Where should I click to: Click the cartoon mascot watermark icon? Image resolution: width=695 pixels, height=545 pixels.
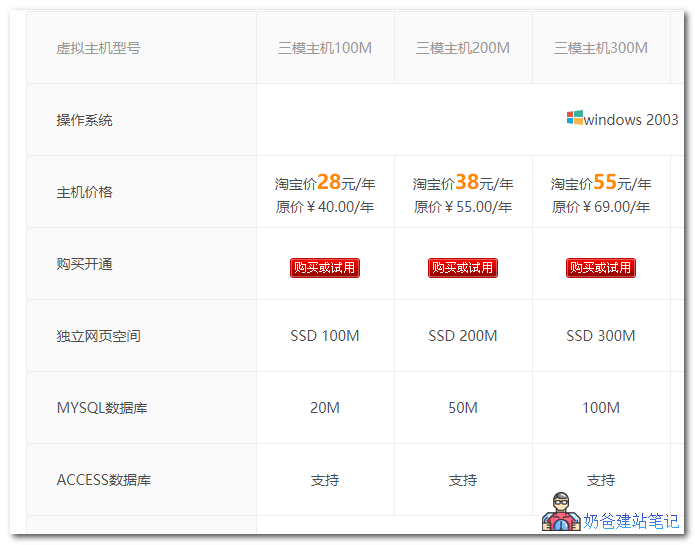coord(561,513)
